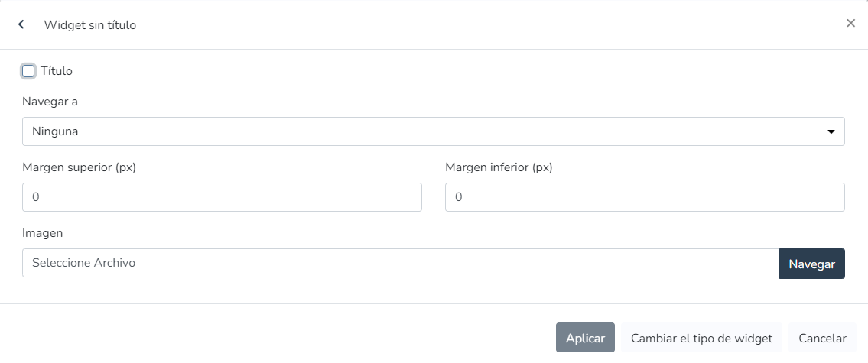
Task: Choose Cambiar el tipo de widget
Action: coord(701,338)
